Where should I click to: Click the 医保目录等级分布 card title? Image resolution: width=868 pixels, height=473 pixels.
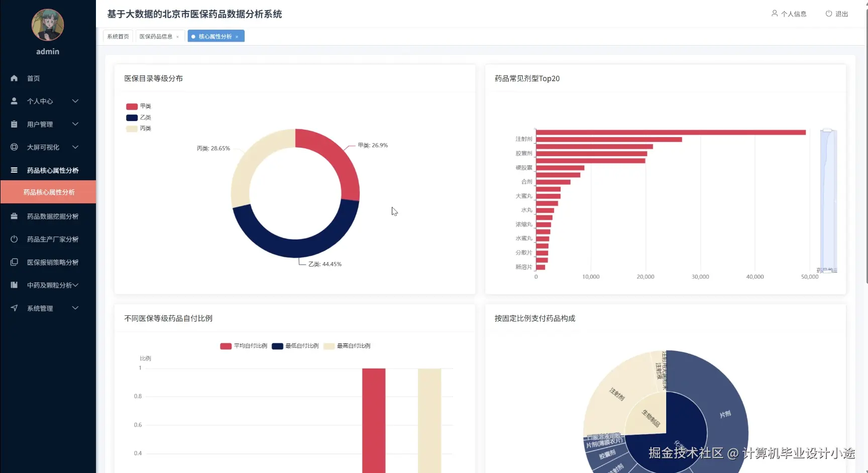point(153,78)
